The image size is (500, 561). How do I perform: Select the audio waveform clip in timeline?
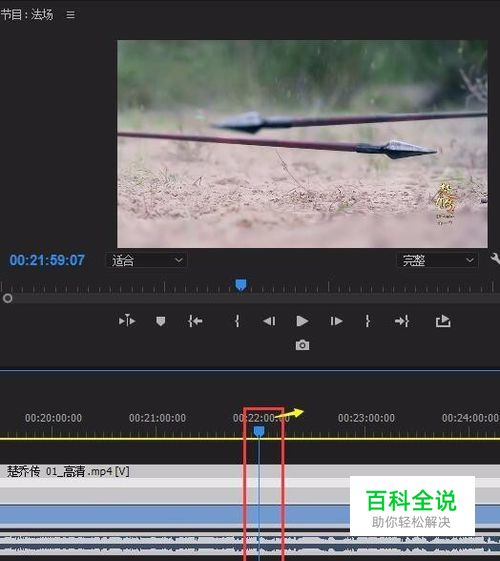(250, 545)
